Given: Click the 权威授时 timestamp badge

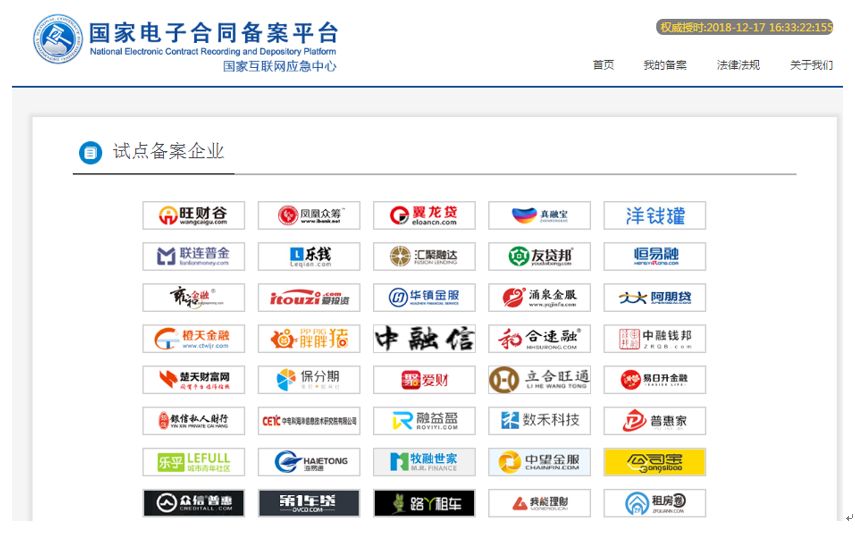Looking at the screenshot, I should 744,27.
